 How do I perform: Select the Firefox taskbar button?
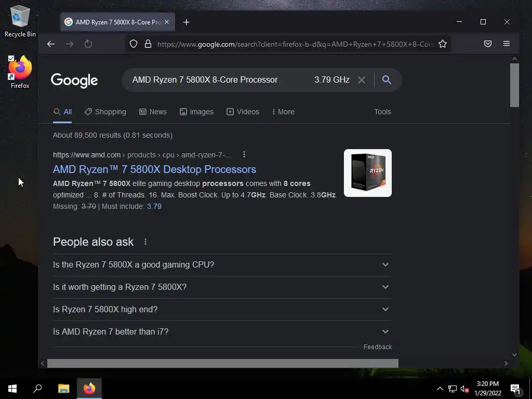point(89,389)
